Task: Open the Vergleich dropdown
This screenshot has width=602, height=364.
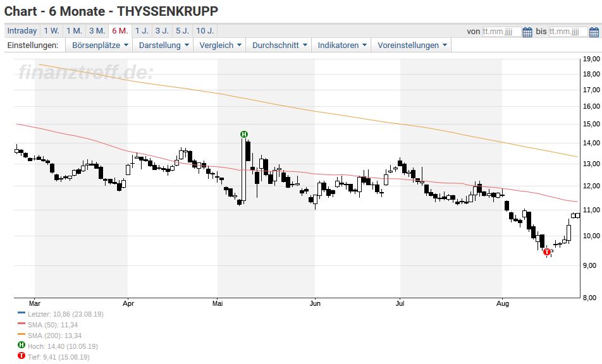Action: coord(220,45)
